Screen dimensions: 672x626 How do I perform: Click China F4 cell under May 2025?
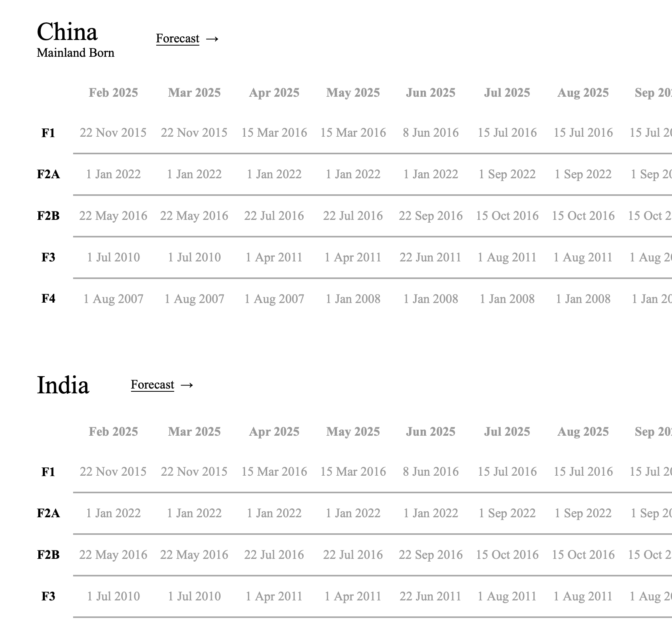pyautogui.click(x=353, y=299)
